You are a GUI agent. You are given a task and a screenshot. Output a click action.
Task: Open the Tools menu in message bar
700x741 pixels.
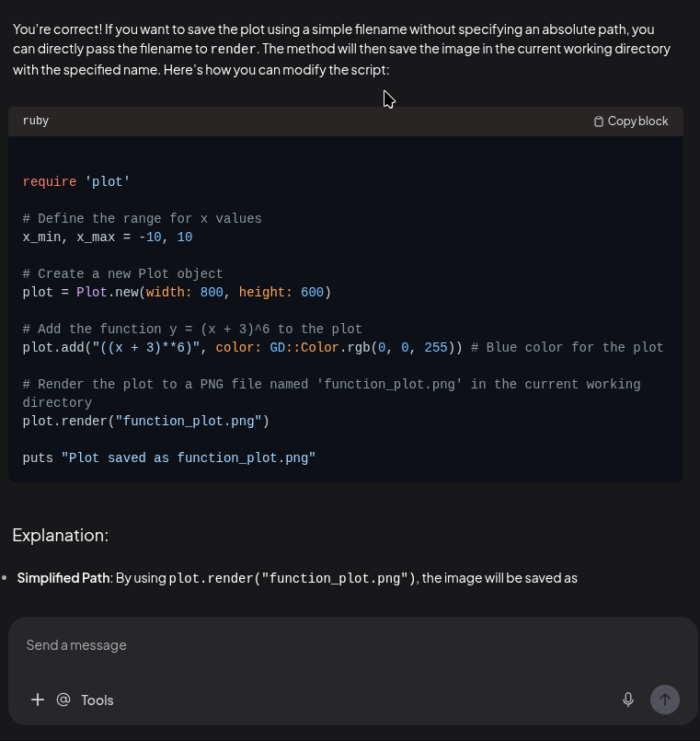[98, 700]
